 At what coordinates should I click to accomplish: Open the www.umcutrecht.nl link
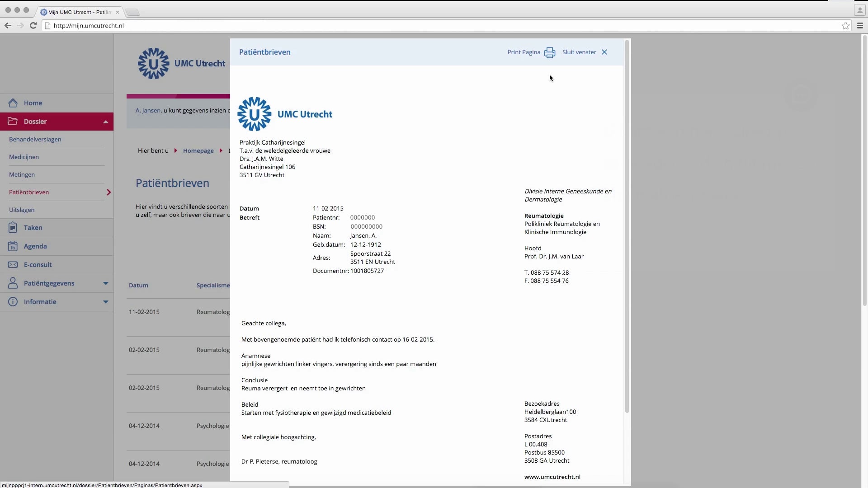(x=552, y=476)
